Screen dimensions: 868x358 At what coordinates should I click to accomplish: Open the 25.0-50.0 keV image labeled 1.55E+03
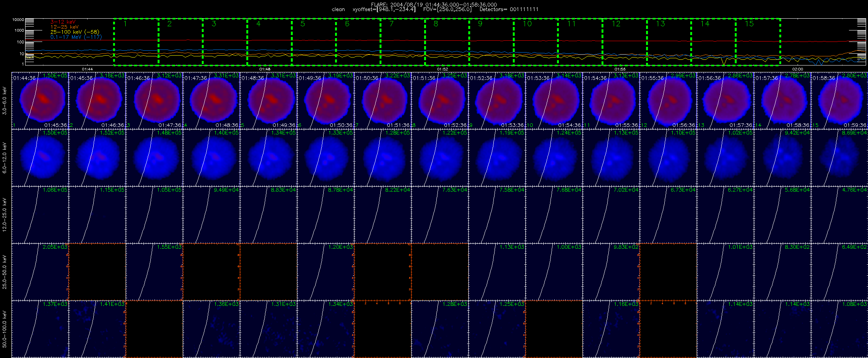(154, 272)
